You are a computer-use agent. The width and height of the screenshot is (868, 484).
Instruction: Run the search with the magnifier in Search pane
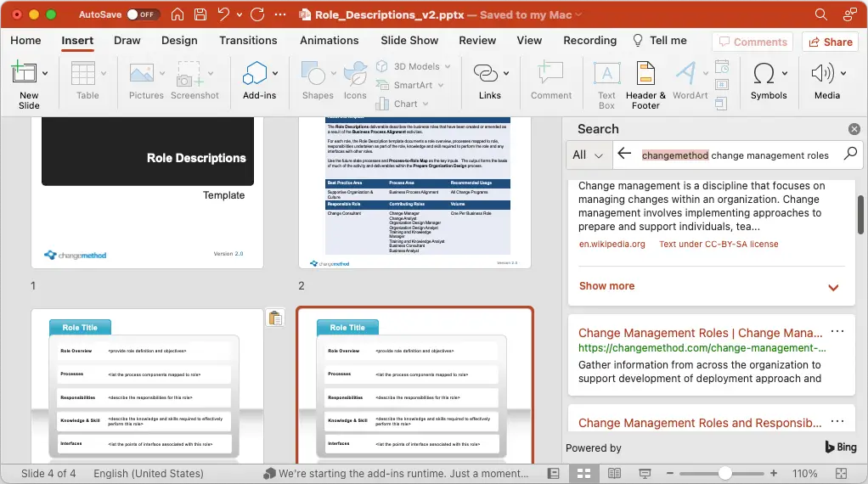coord(850,154)
